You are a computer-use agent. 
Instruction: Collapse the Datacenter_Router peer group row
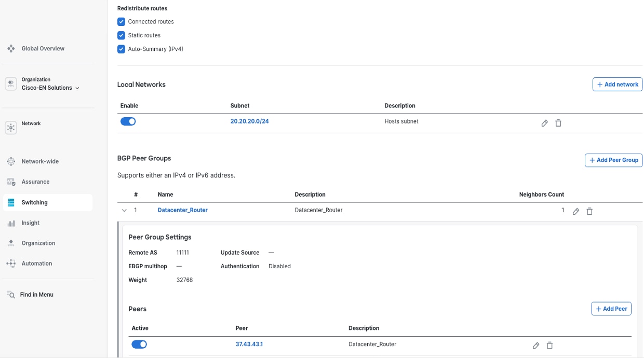click(x=124, y=210)
